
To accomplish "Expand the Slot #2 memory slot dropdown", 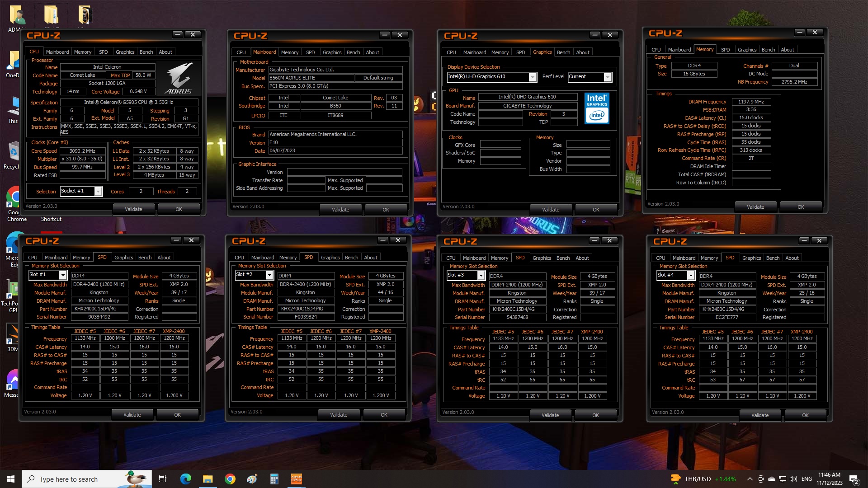I will pos(269,275).
